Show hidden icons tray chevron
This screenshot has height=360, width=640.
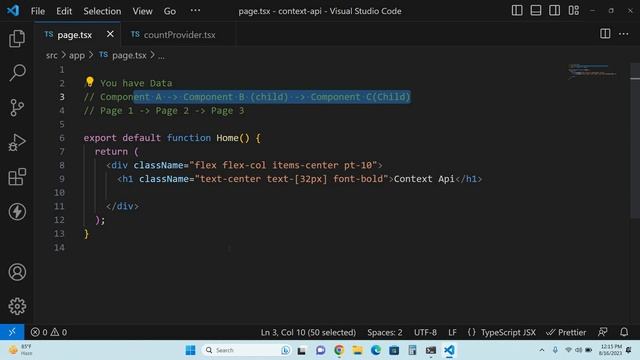click(x=542, y=350)
